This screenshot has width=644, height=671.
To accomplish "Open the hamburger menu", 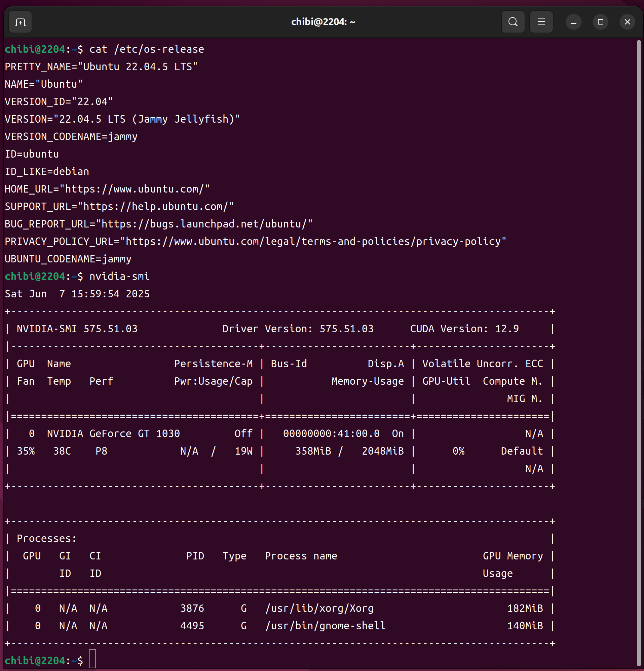I will [x=541, y=22].
